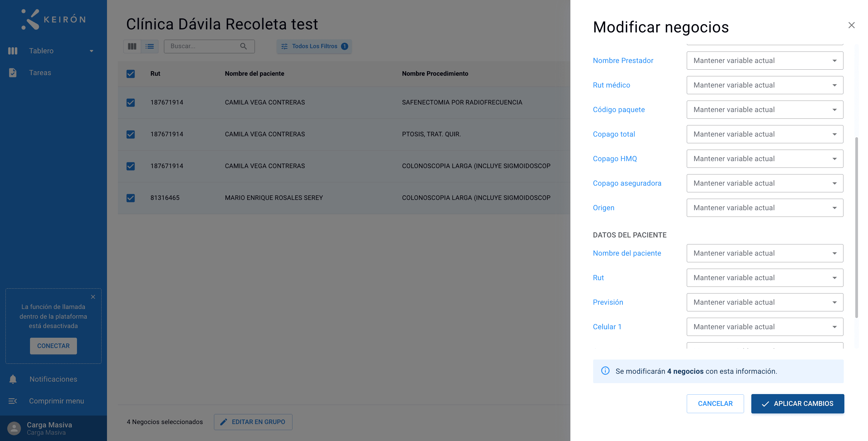Image resolution: width=868 pixels, height=441 pixels.
Task: Click the Carga Masiva user avatar
Action: (14, 428)
